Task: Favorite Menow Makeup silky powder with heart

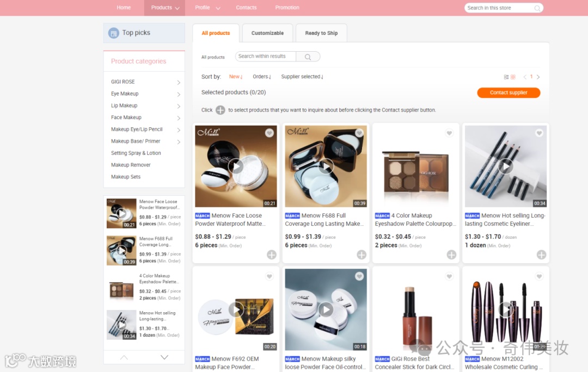Action: point(359,276)
